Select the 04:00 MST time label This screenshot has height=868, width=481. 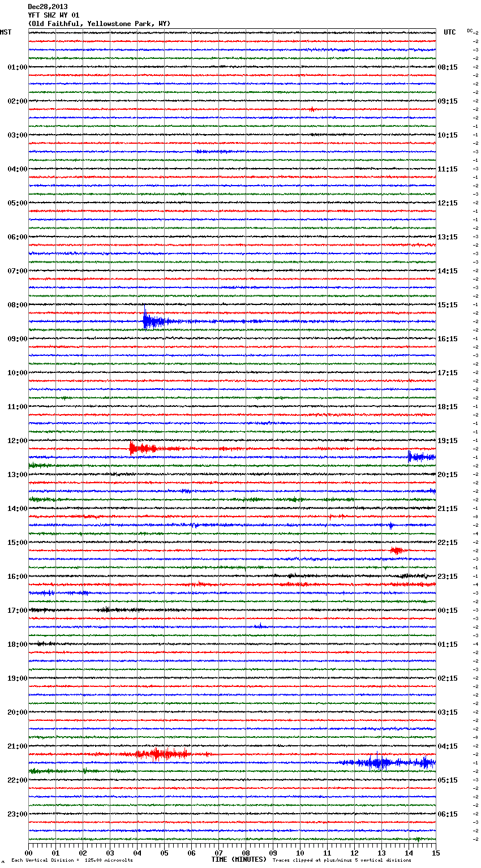18,169
